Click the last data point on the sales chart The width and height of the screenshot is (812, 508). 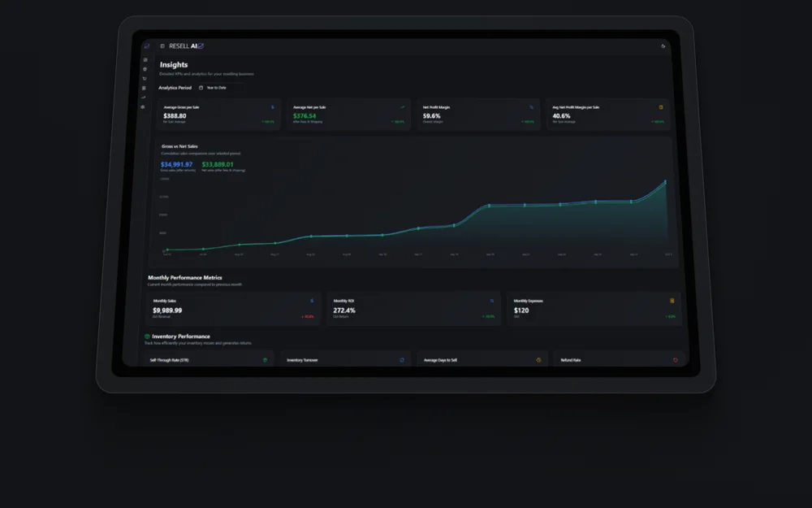pos(666,181)
